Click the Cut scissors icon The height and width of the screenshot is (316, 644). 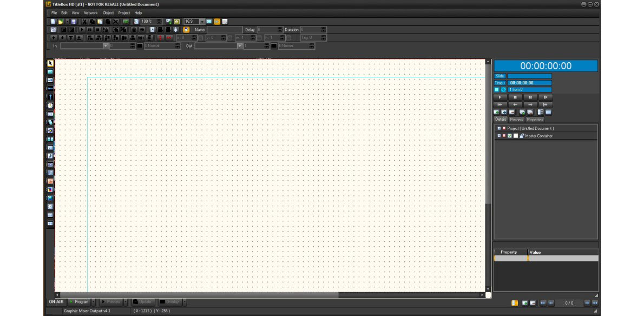click(84, 21)
